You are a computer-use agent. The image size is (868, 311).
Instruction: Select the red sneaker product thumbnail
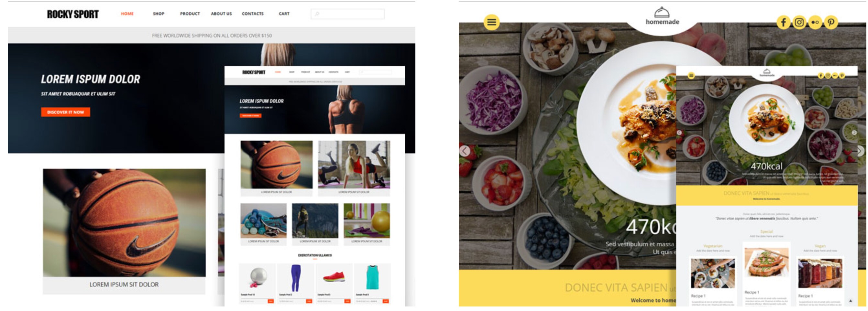pyautogui.click(x=334, y=277)
